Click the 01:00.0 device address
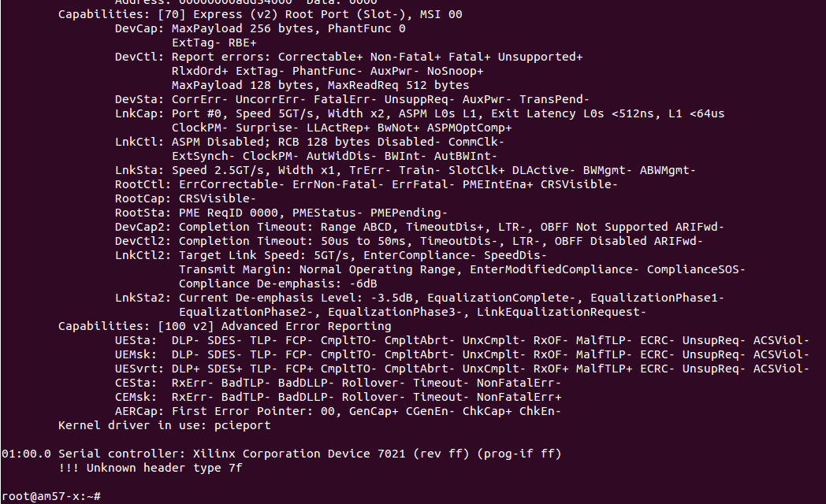The height and width of the screenshot is (504, 826). pos(26,454)
